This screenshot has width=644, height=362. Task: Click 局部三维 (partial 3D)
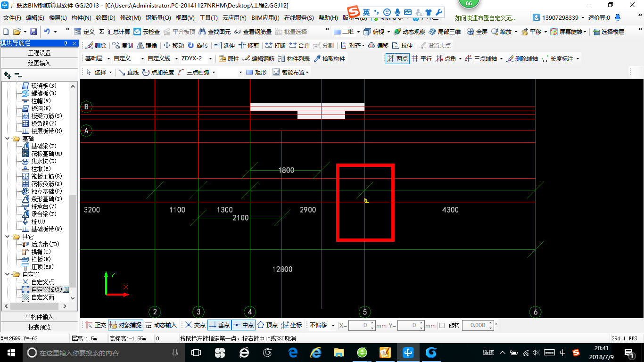[445, 32]
